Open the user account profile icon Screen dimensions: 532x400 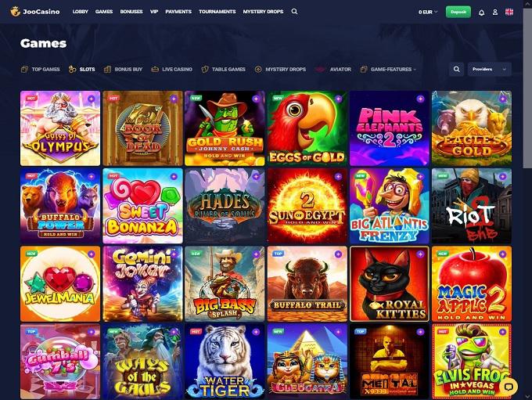coord(495,13)
